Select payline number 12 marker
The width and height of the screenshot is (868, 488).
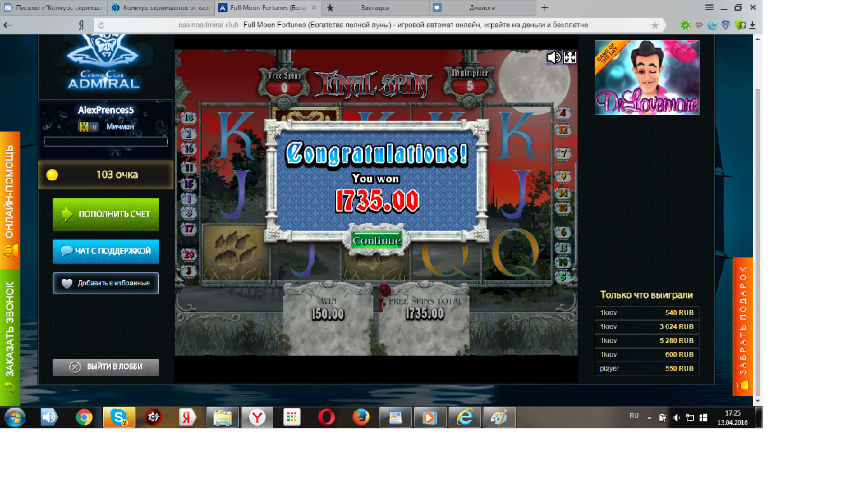562,130
